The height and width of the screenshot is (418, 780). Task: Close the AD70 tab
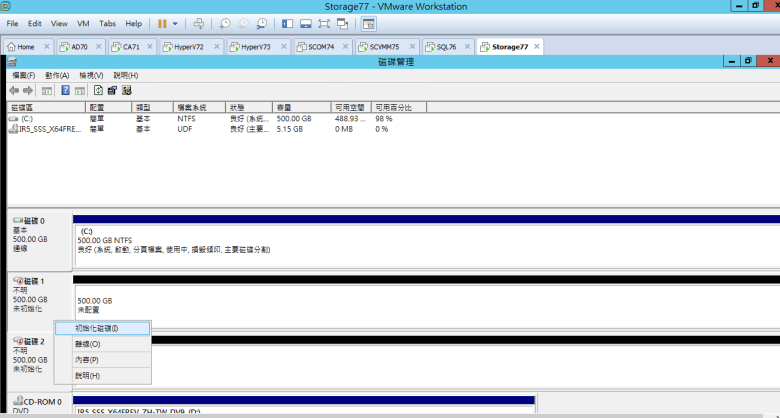(97, 47)
